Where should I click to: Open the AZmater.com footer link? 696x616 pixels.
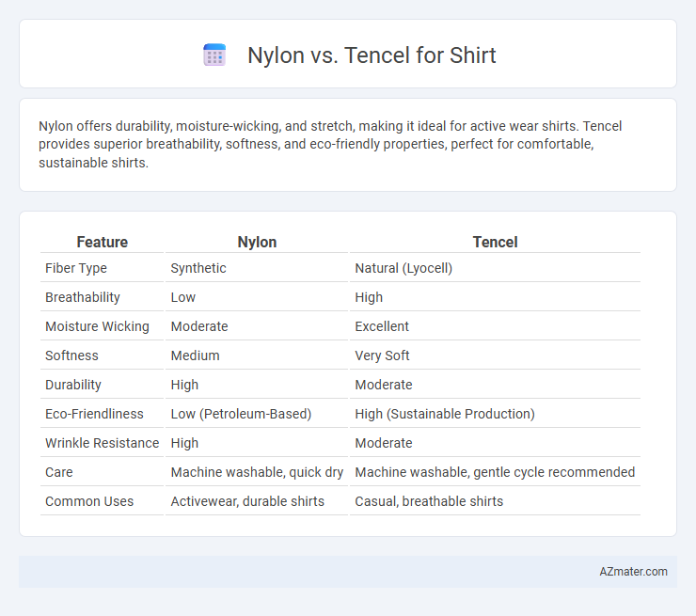pos(633,571)
